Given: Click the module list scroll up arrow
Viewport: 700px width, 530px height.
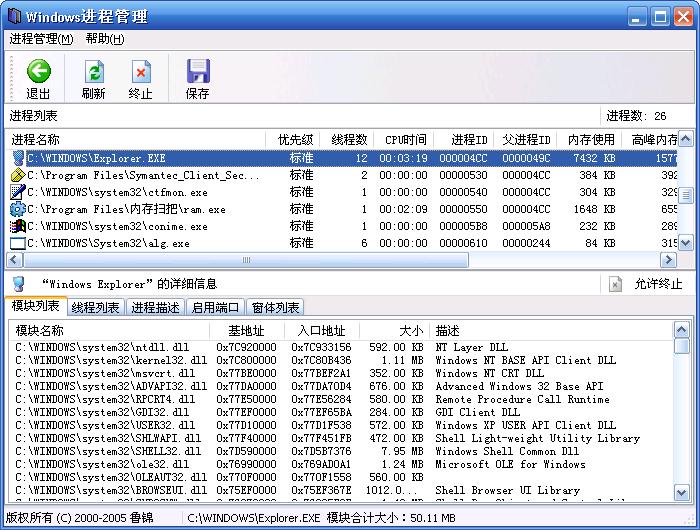Looking at the screenshot, I should 682,330.
